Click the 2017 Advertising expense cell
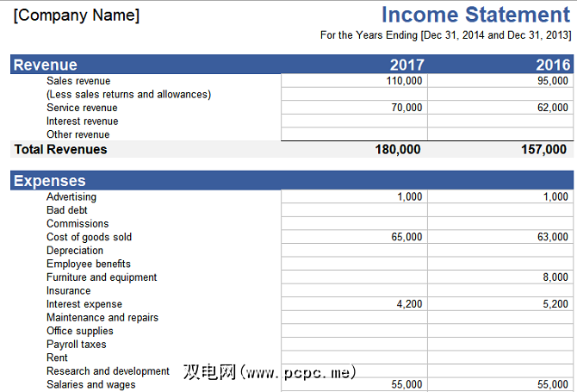Viewport: 577px width, 392px height. pyautogui.click(x=354, y=196)
